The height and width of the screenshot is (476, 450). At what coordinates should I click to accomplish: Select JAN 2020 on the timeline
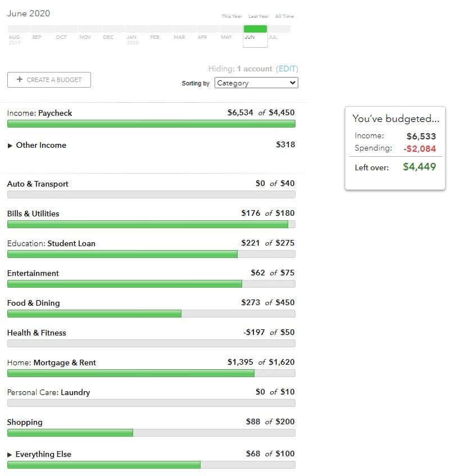(x=131, y=38)
